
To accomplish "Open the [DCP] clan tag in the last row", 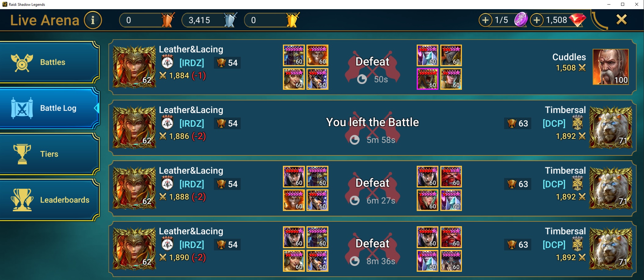I will [554, 245].
